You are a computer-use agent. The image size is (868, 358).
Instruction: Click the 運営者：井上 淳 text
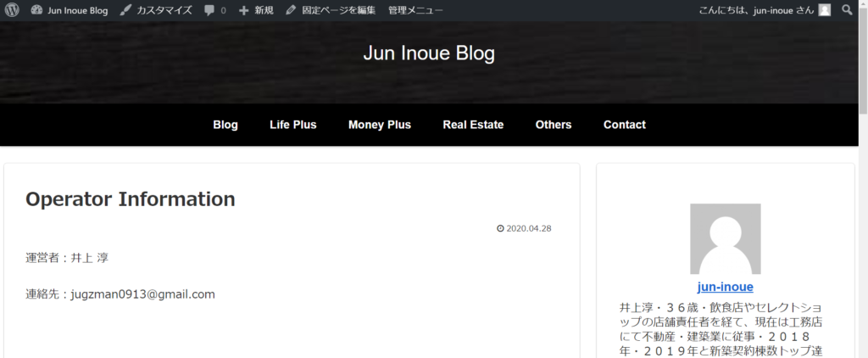(67, 258)
